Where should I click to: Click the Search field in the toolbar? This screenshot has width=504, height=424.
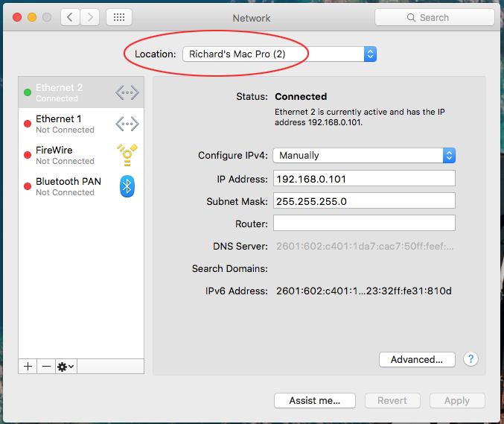click(434, 17)
